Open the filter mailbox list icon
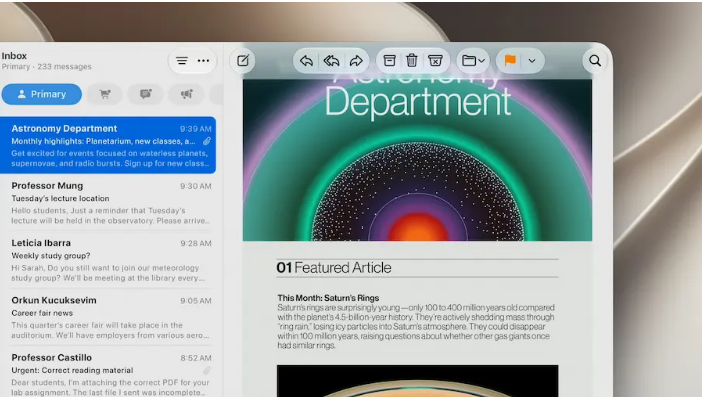The image size is (707, 397). click(x=182, y=61)
